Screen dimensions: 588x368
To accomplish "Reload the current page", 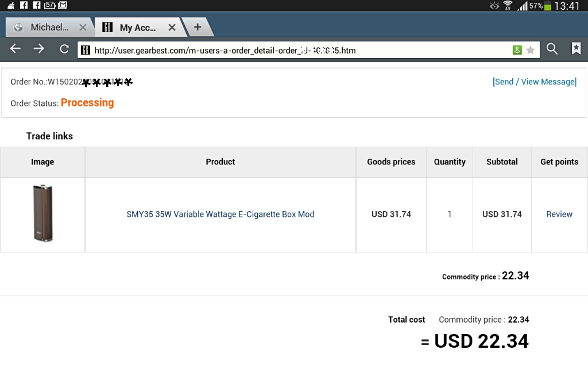I will click(x=64, y=49).
